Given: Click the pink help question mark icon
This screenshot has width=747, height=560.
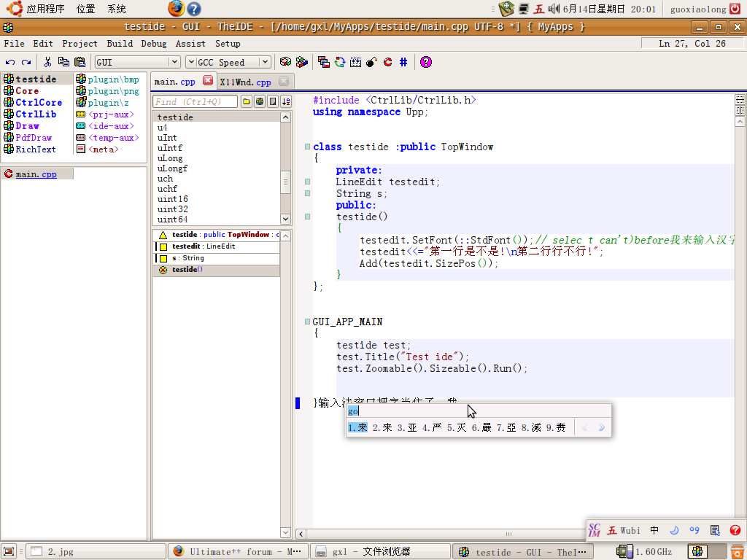Looking at the screenshot, I should 426,63.
